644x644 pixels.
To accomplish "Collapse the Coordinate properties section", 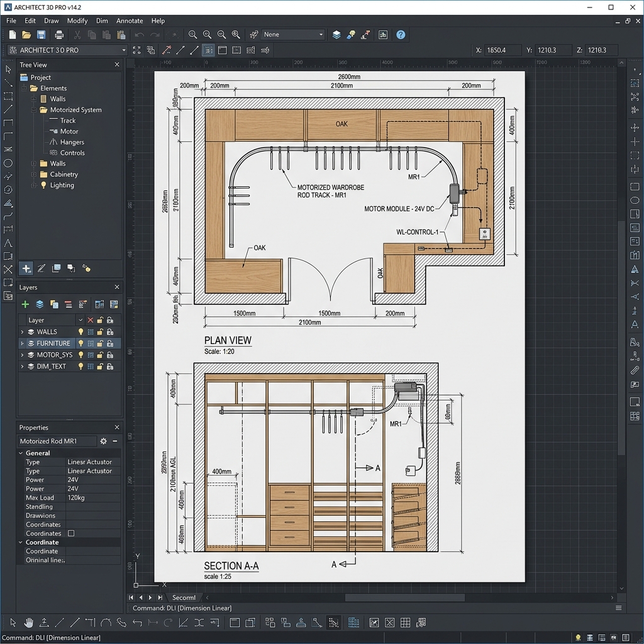I will [21, 542].
